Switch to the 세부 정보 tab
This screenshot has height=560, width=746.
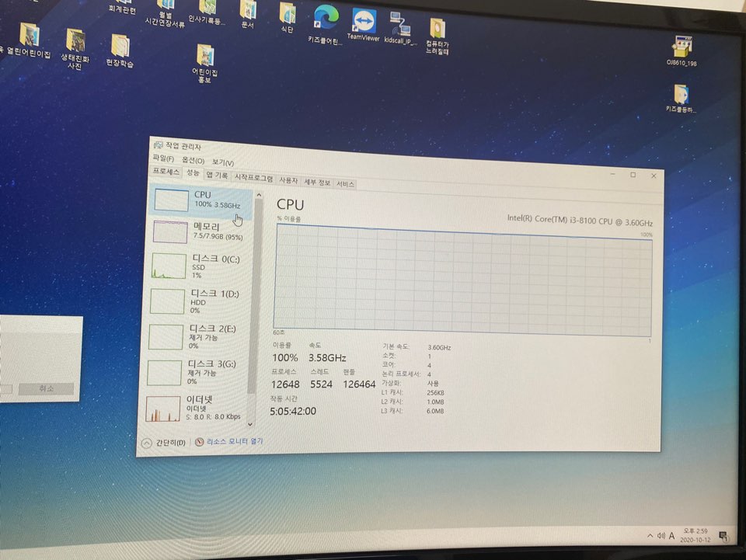coord(317,182)
